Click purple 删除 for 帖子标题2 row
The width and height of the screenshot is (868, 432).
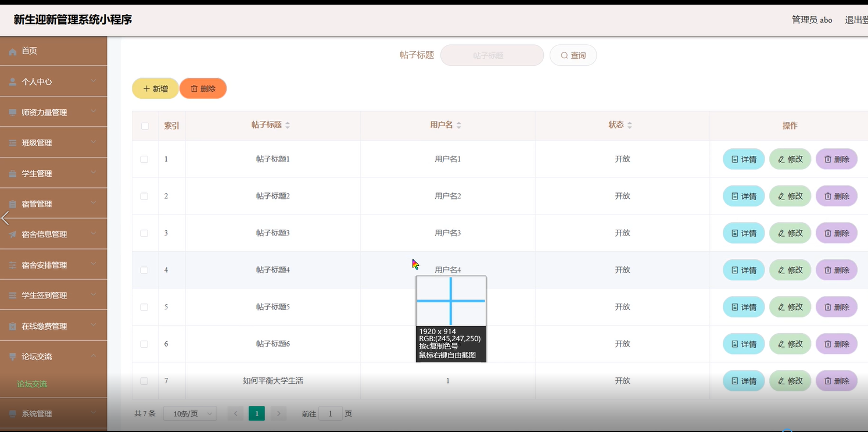tap(837, 197)
